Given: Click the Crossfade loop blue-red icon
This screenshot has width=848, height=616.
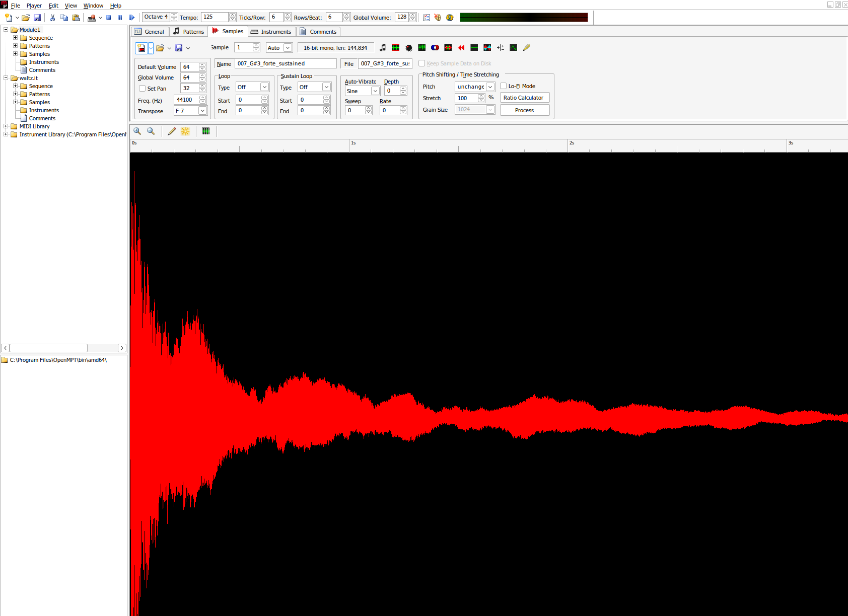Looking at the screenshot, I should coord(435,47).
